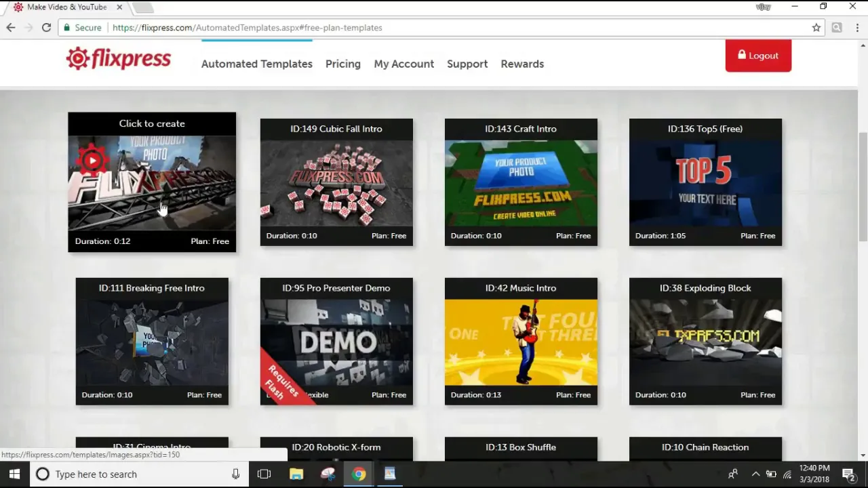Open the ID:136 Top5 (Free) template
Viewport: 868px width, 488px height.
[705, 182]
